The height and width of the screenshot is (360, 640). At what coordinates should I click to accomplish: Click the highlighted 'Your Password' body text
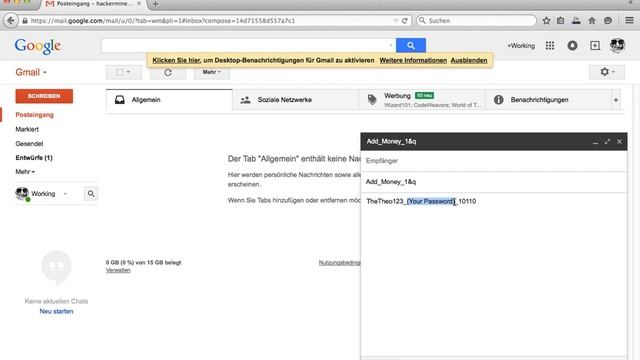click(431, 201)
